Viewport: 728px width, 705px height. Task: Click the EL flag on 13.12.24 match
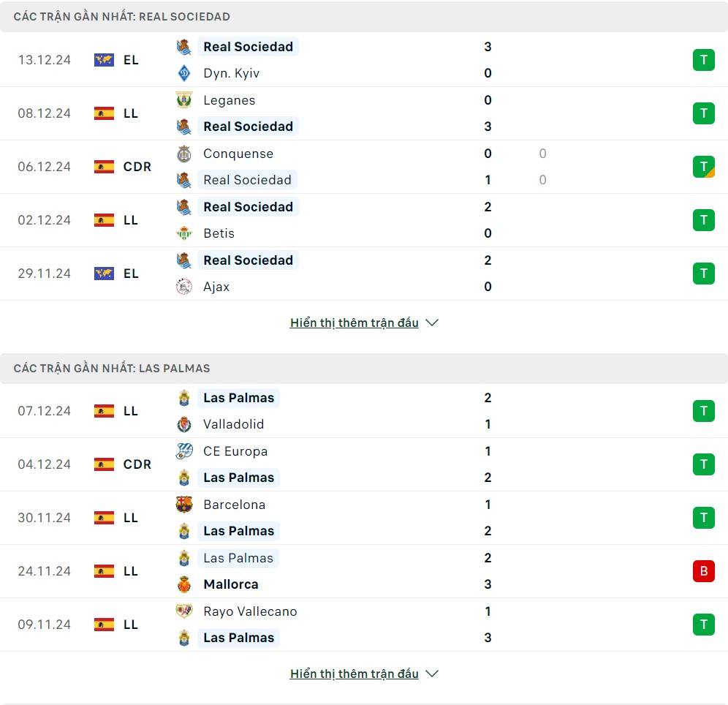click(x=104, y=60)
